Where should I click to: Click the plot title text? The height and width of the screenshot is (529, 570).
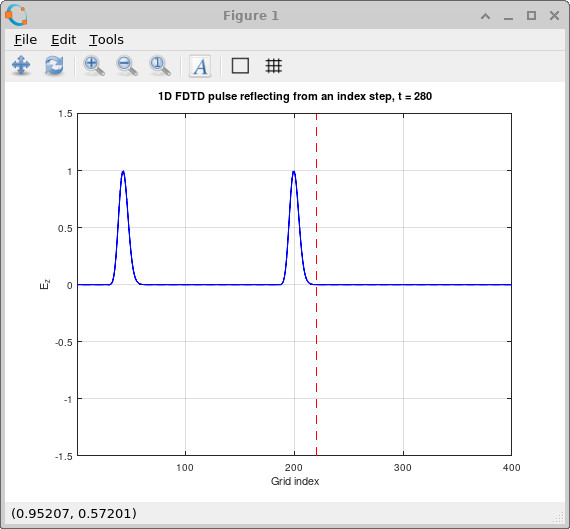click(x=295, y=96)
